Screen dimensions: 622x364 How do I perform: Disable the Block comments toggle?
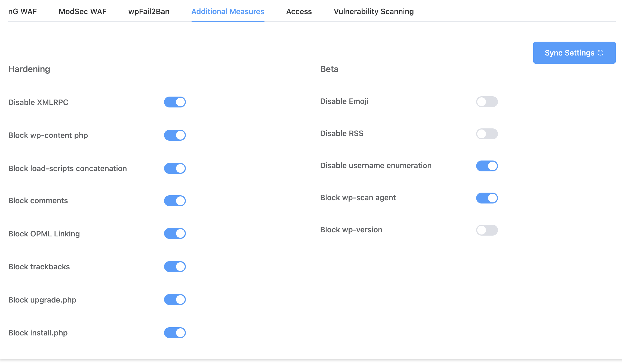point(175,201)
